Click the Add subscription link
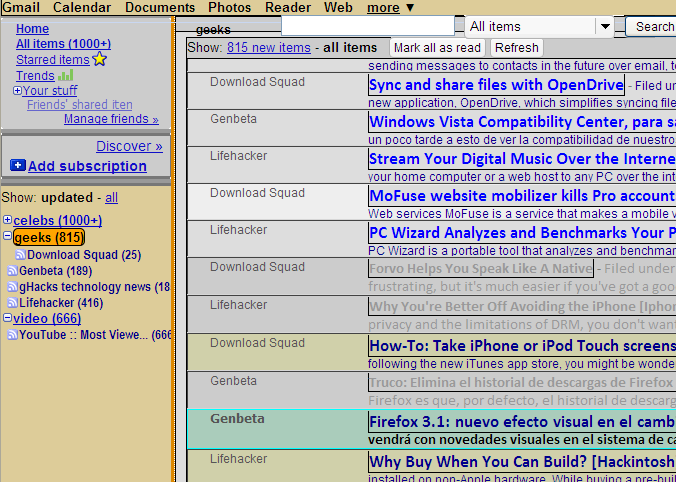The image size is (676, 482). coord(87,166)
